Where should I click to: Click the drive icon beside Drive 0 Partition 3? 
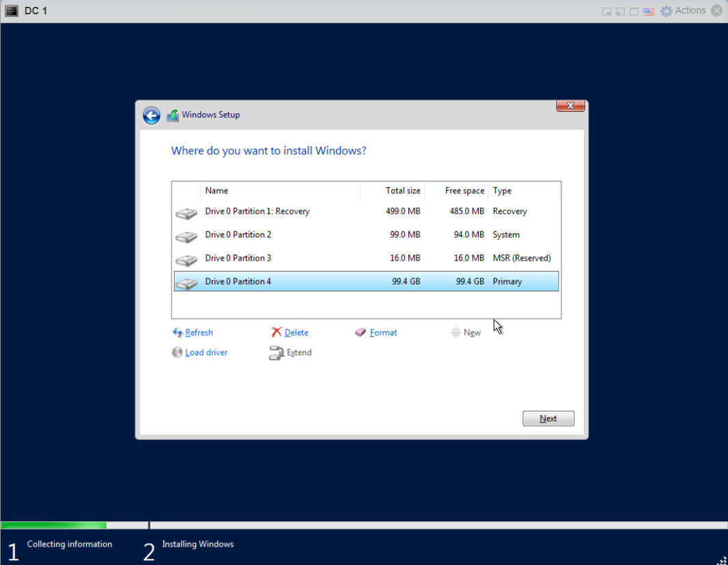[186, 260]
